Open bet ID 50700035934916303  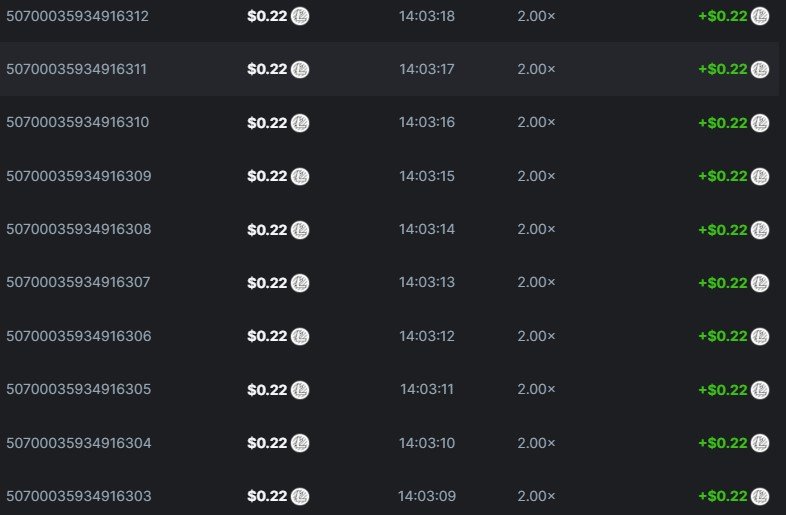pos(78,496)
